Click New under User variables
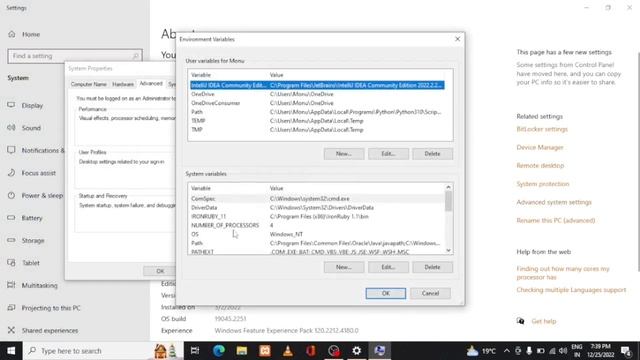Screen dimensions: 640x360 tap(344, 154)
